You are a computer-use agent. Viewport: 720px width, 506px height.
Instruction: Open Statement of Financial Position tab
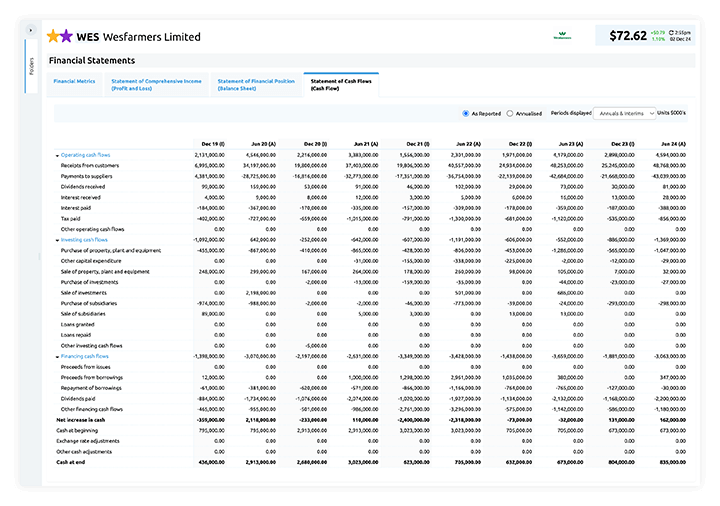256,84
